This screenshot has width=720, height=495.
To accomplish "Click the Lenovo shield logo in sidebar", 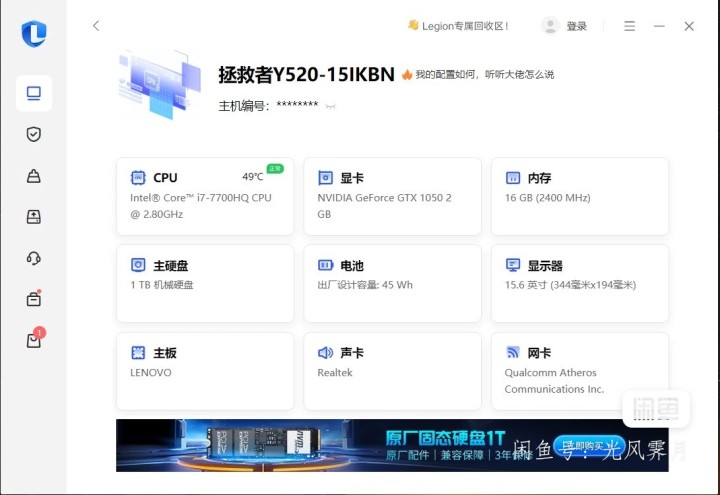I will click(x=34, y=34).
